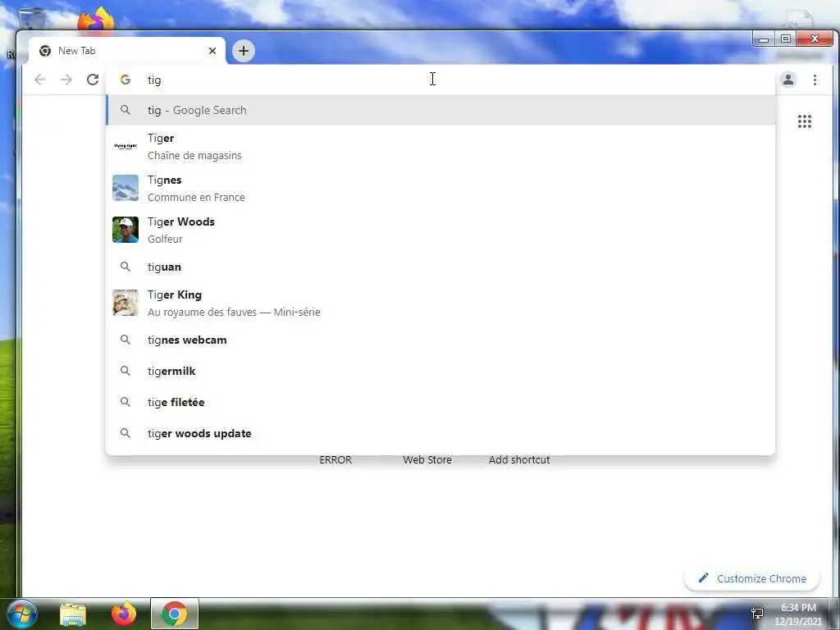Screen dimensions: 840x630
Task: Click into the address bar containing 'tig'
Action: pos(441,80)
